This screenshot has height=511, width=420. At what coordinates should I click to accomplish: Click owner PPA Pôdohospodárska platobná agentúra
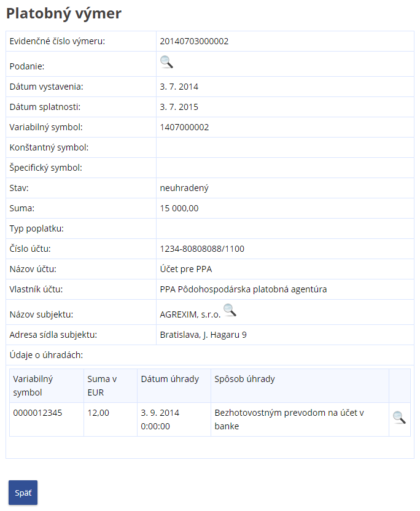coord(243,289)
